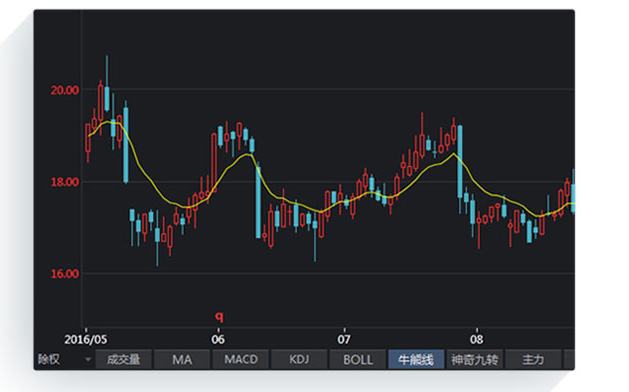The image size is (629, 392).
Task: Enable the BOLL indicator tab
Action: click(358, 360)
